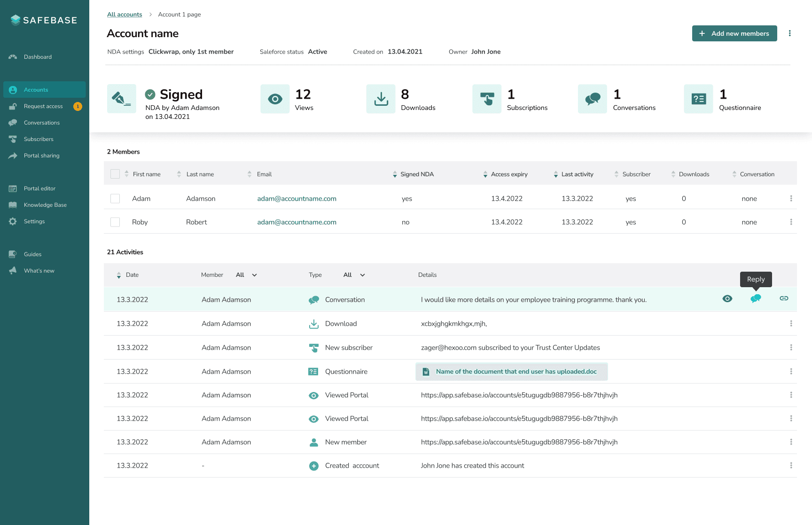Open the account options kebab menu

coord(789,33)
